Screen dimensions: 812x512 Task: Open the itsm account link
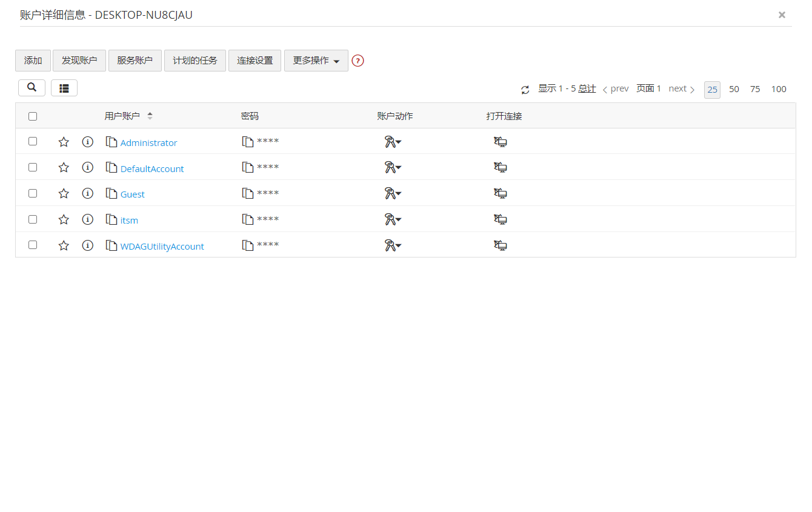pyautogui.click(x=129, y=221)
